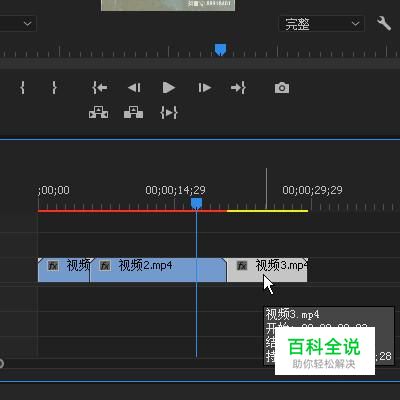The height and width of the screenshot is (400, 400).
Task: Click the Extract button
Action: click(133, 113)
